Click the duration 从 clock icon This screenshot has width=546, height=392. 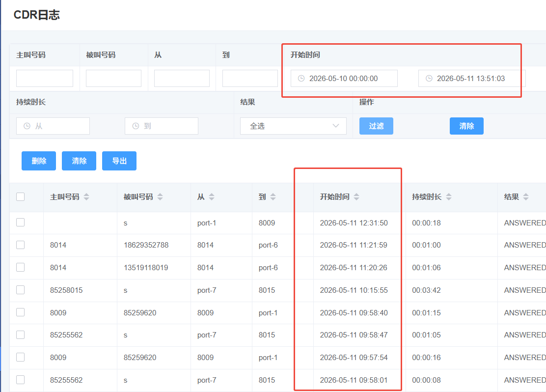coord(27,126)
